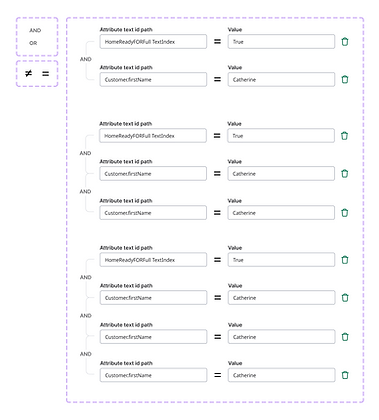Select the not-equal operator in palette
Image resolution: width=379 pixels, height=420 pixels.
(x=29, y=73)
